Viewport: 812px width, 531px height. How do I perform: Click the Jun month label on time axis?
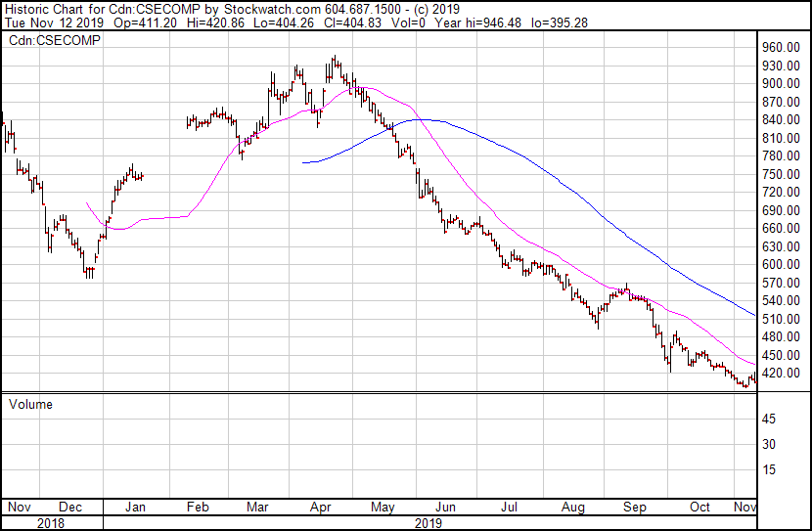445,507
